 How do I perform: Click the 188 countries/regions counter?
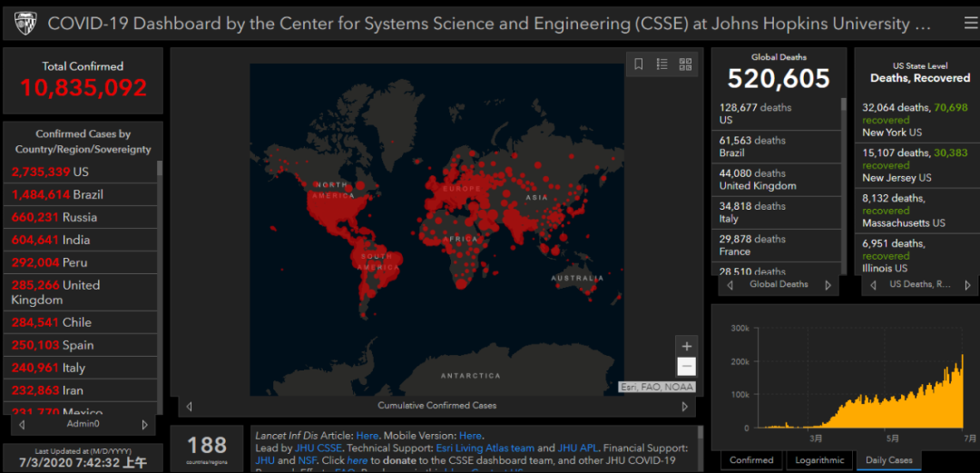click(207, 448)
